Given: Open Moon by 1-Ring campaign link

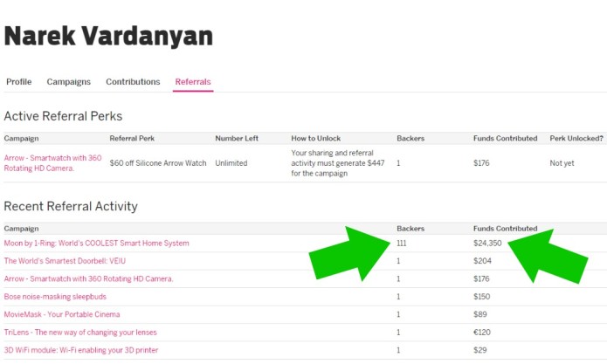Looking at the screenshot, I should tap(96, 244).
